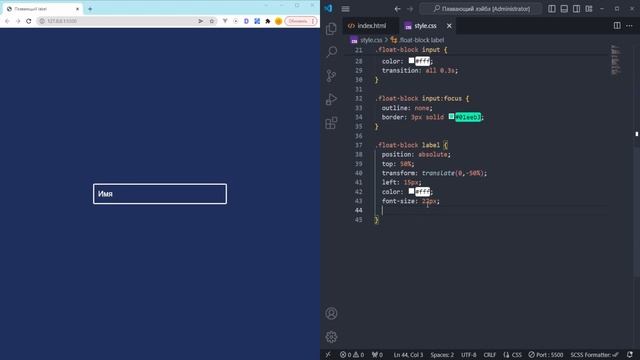This screenshot has height=360, width=640.
Task: Toggle the primary side bar layout
Action: coord(552,9)
